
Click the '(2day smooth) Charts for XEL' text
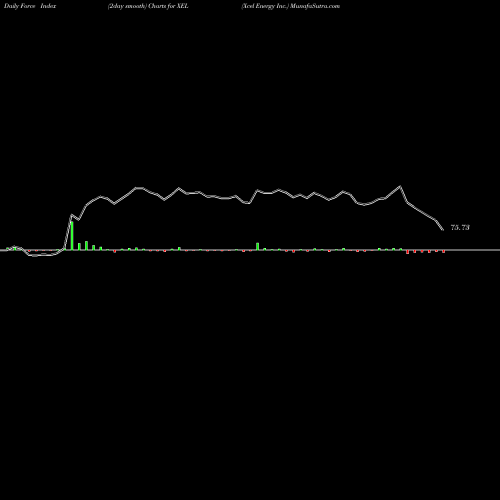click(x=148, y=6)
